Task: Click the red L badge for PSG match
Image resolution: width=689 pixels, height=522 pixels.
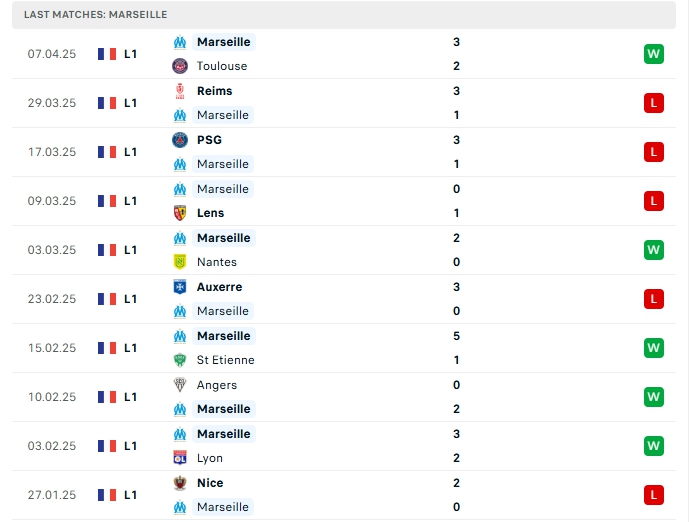Action: click(x=653, y=152)
